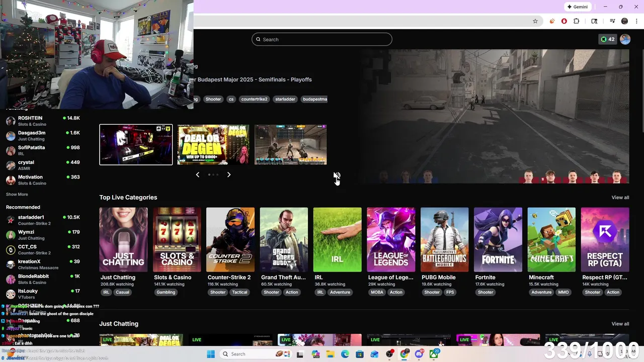This screenshot has width=644, height=362.
Task: Unmute the featured stream preview
Action: click(x=336, y=176)
